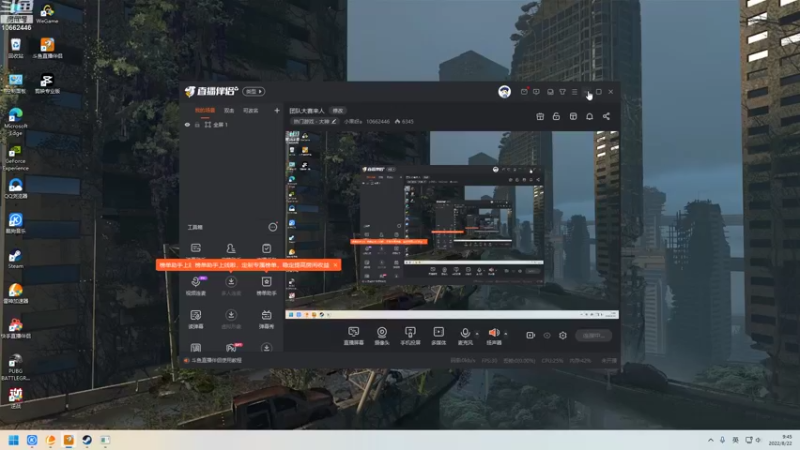800x450 pixels.
Task: Click the gift box icon above preview
Action: point(540,116)
